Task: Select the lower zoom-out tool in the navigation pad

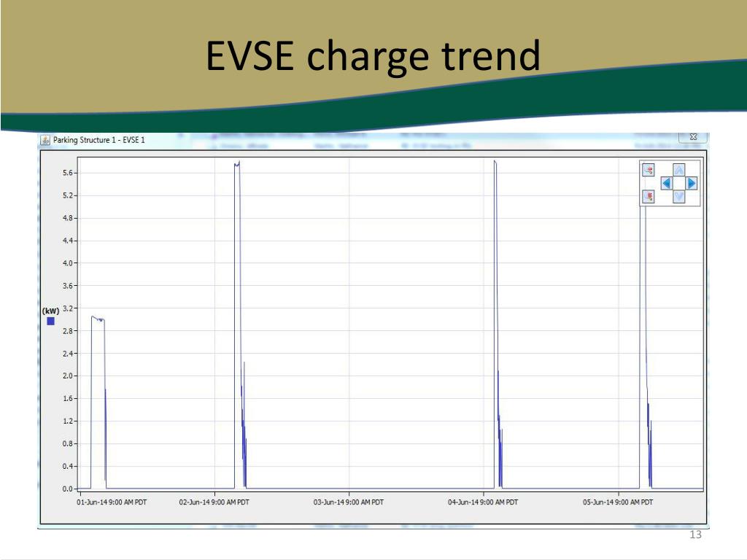Action: click(648, 197)
